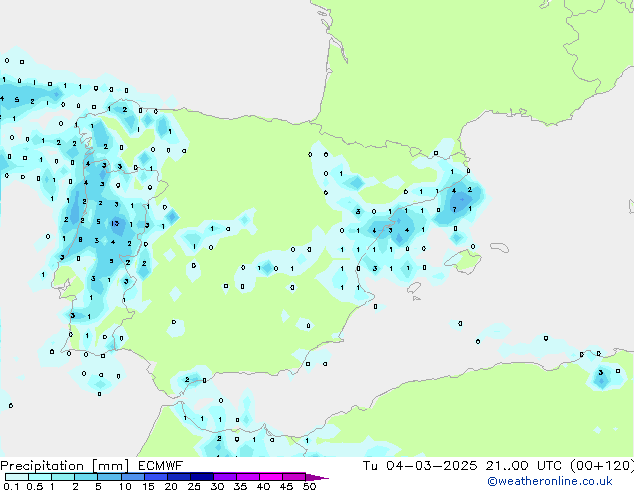Pick the 5–10 mm legend color swatch
The width and height of the screenshot is (634, 490).
pyautogui.click(x=109, y=477)
